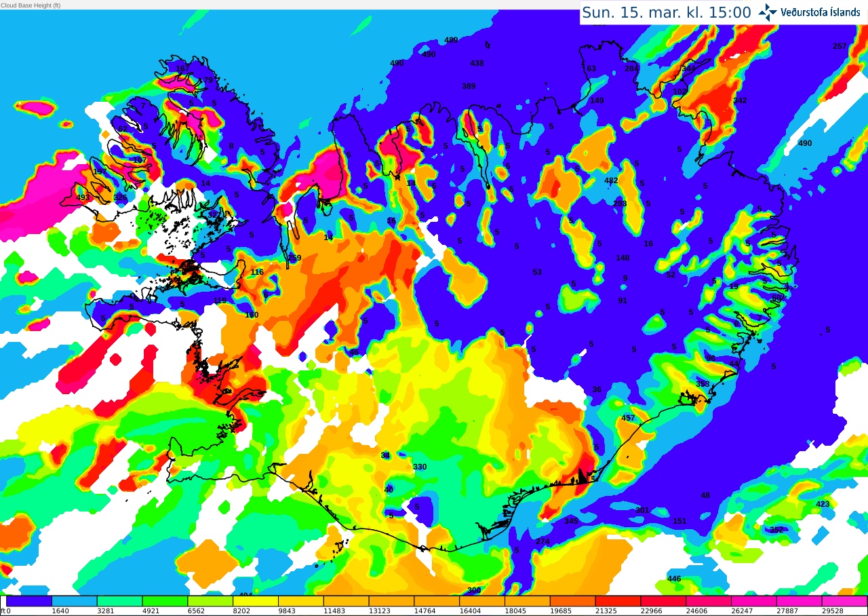
Task: Click the '438' value on the map
Action: click(477, 63)
